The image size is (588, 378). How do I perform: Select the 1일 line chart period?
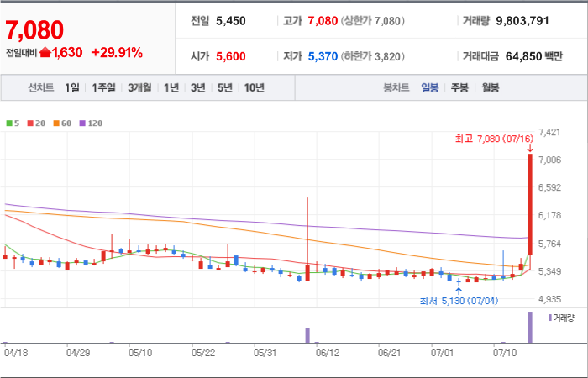click(72, 87)
